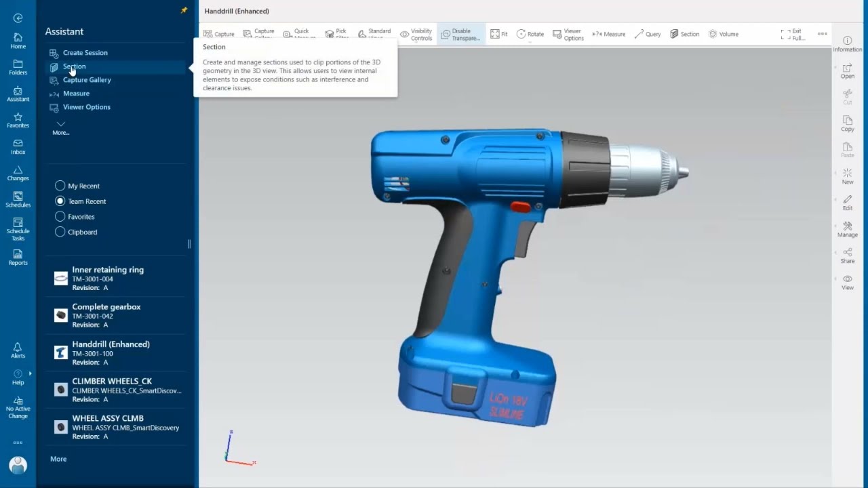Open Capture Gallery from the viewer toolbar

pos(258,34)
